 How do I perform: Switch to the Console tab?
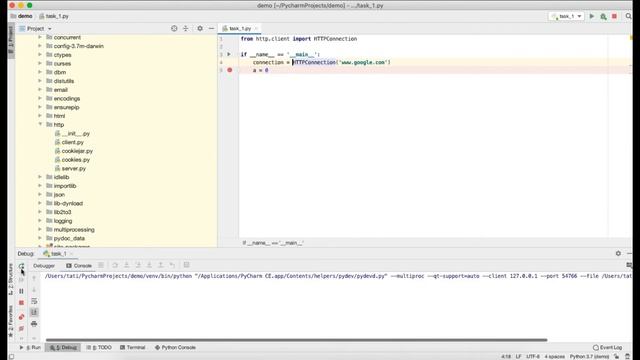tap(79, 266)
